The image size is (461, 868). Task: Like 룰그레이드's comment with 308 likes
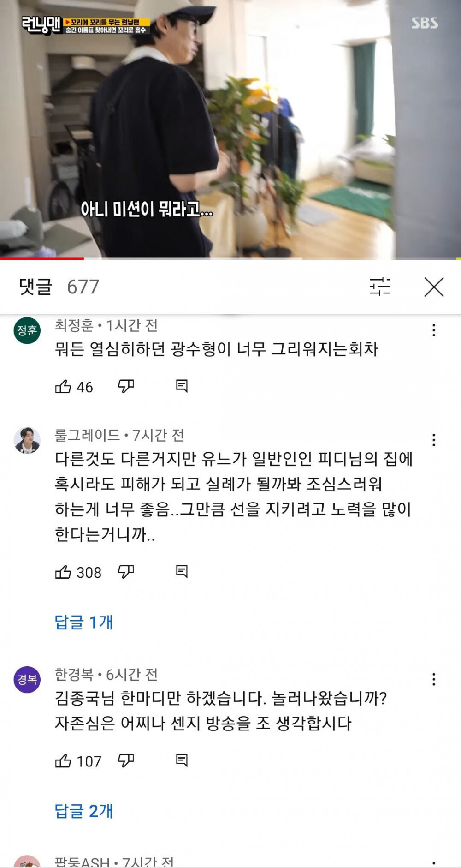63,572
